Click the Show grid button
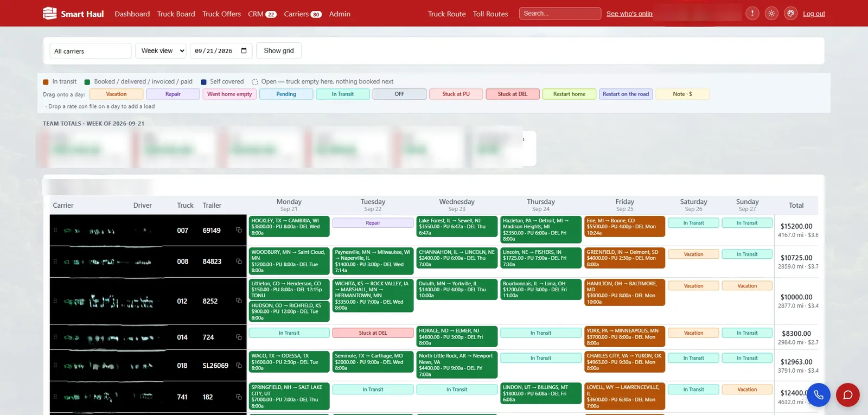The image size is (868, 415). (279, 50)
